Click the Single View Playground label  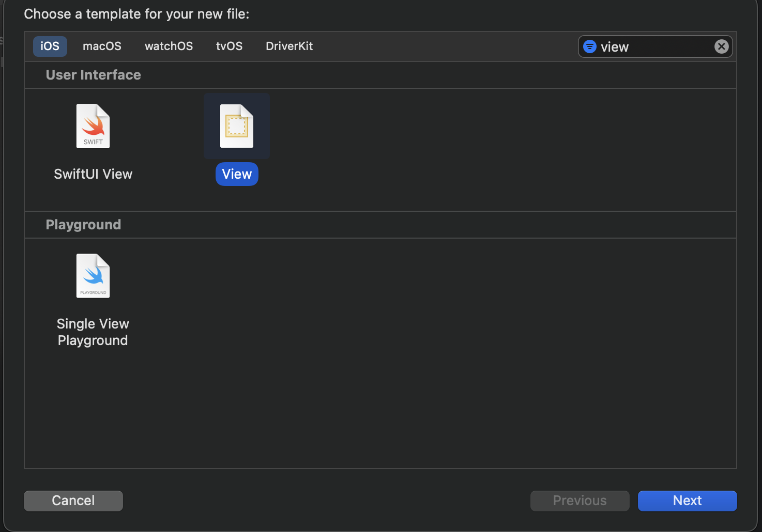93,332
